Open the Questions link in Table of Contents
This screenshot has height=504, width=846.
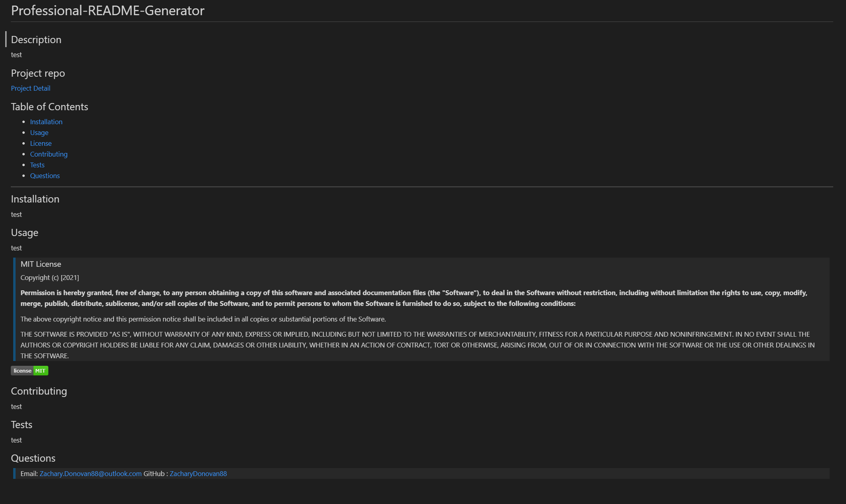[45, 175]
